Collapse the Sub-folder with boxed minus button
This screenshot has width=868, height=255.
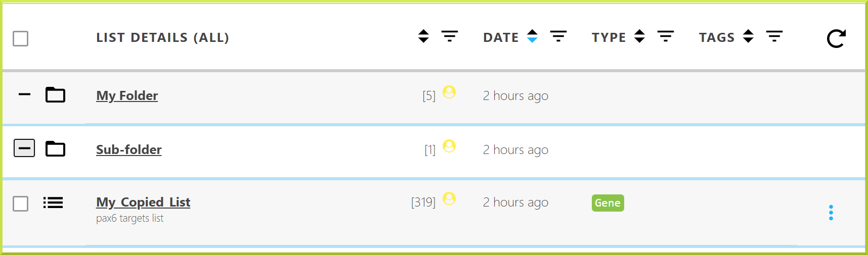tap(24, 148)
